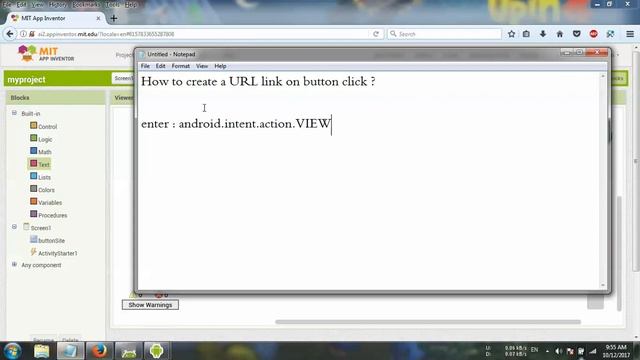Go to Firefox Home page icon
640x360 pixels.
(x=560, y=34)
